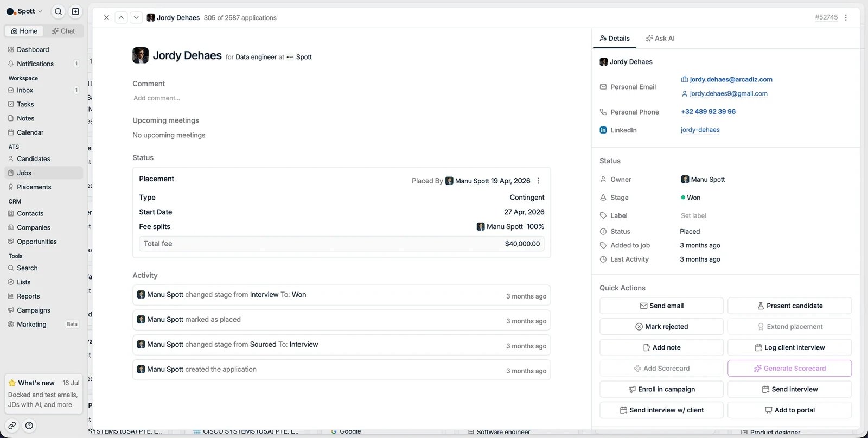868x438 pixels.
Task: Click the Send interview button
Action: coord(789,390)
